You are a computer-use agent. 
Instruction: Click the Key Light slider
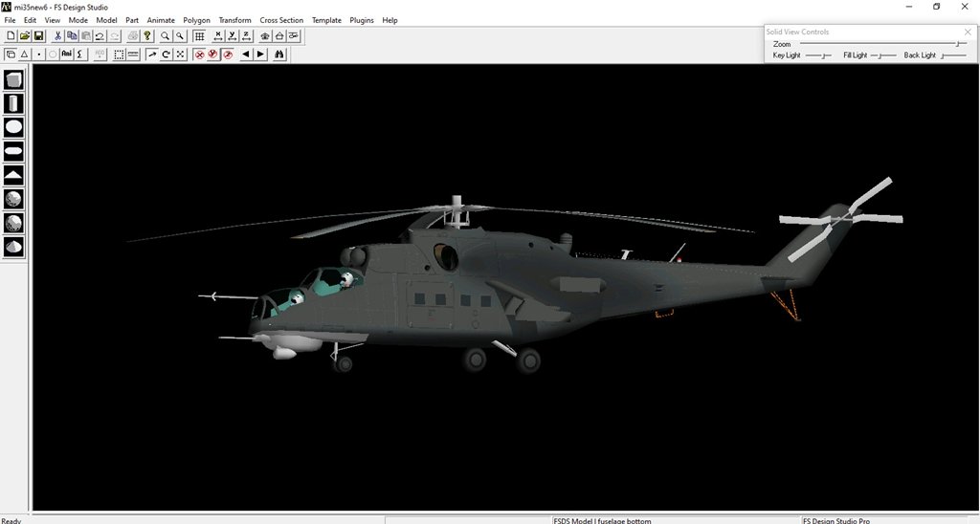pos(818,55)
